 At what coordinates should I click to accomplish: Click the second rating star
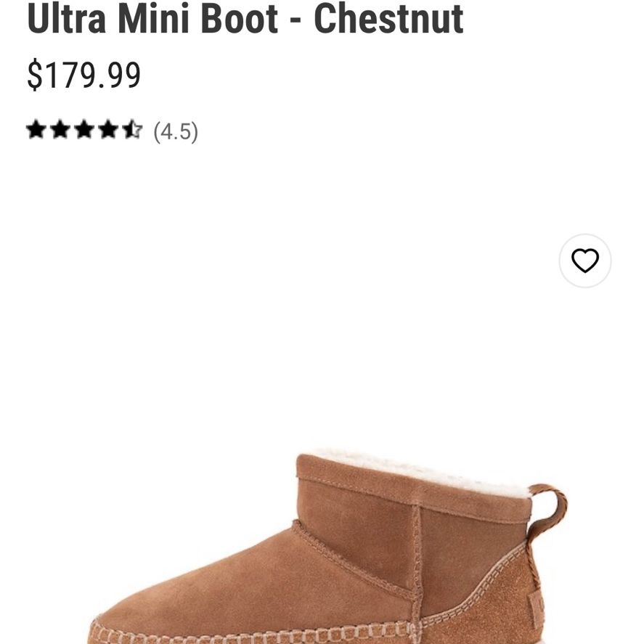coord(60,130)
